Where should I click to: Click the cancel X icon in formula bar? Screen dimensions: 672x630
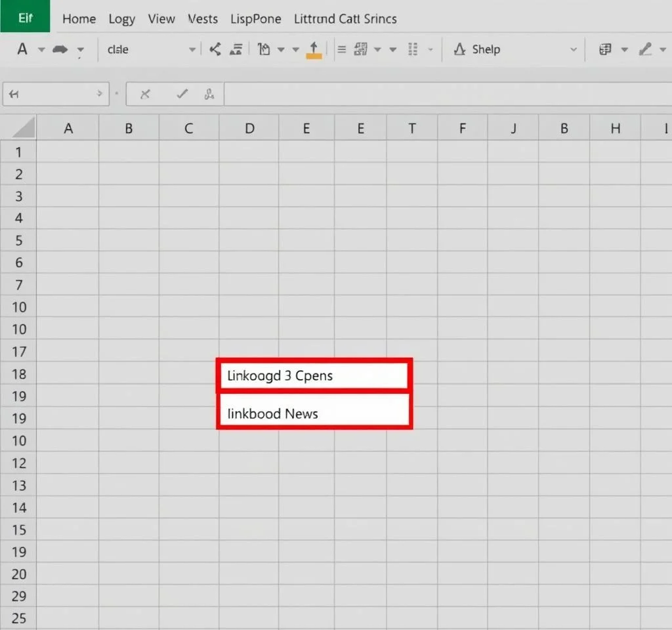coord(145,94)
